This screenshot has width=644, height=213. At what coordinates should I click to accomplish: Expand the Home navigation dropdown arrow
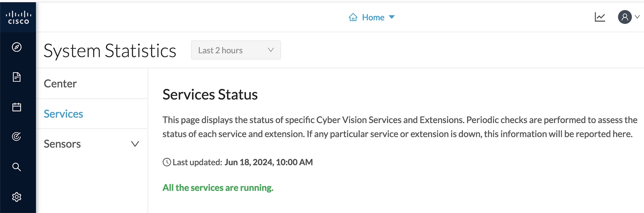pyautogui.click(x=392, y=17)
